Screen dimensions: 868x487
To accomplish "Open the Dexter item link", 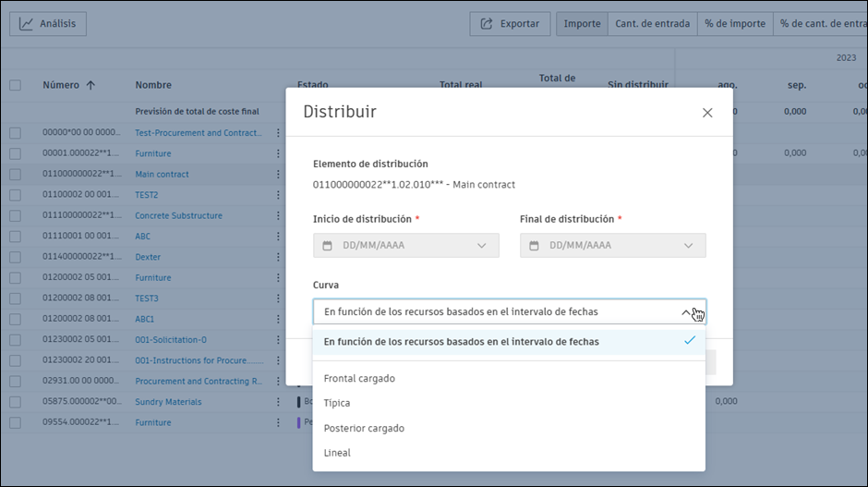I will pos(148,257).
